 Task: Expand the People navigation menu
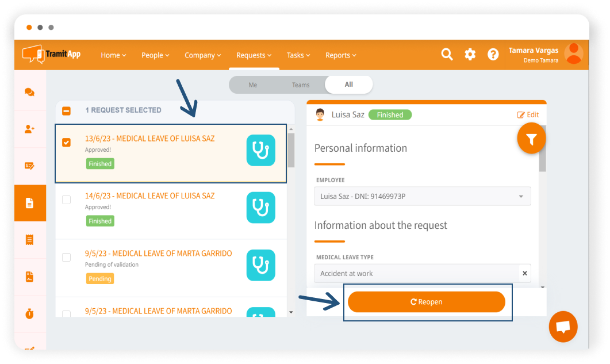[x=155, y=55]
